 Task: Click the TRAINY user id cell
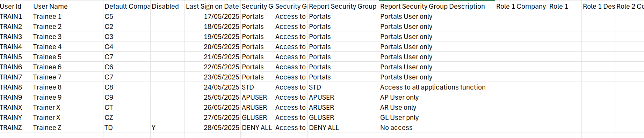click(x=16, y=117)
